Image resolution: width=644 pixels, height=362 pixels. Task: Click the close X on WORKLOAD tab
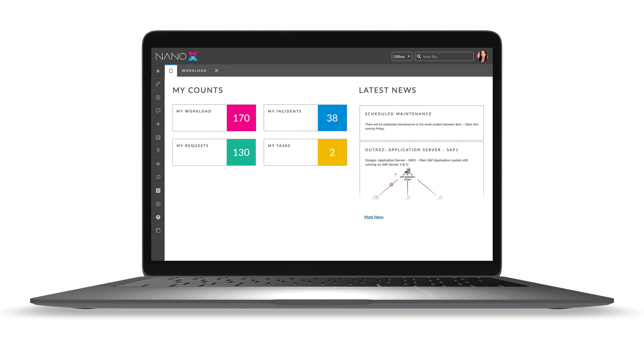(x=216, y=70)
